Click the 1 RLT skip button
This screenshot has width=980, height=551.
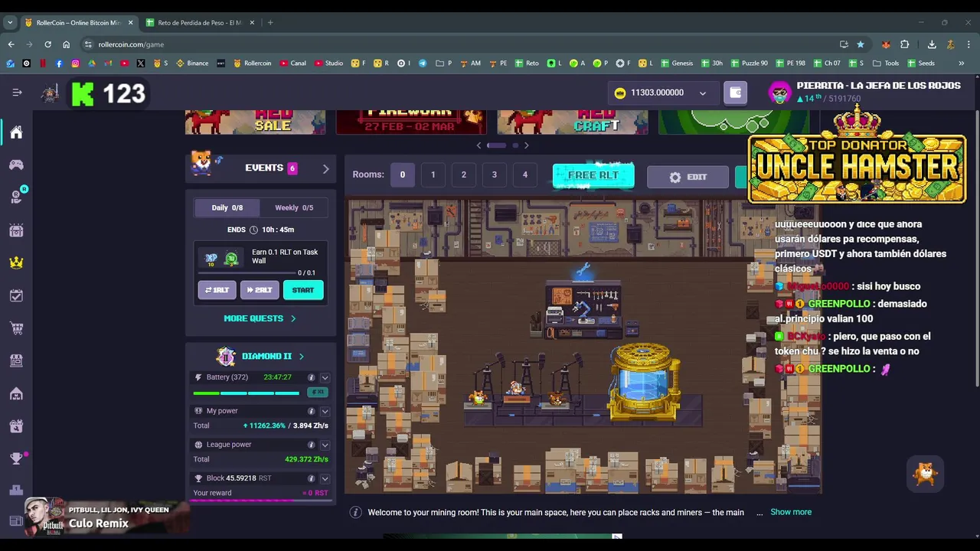(x=217, y=290)
